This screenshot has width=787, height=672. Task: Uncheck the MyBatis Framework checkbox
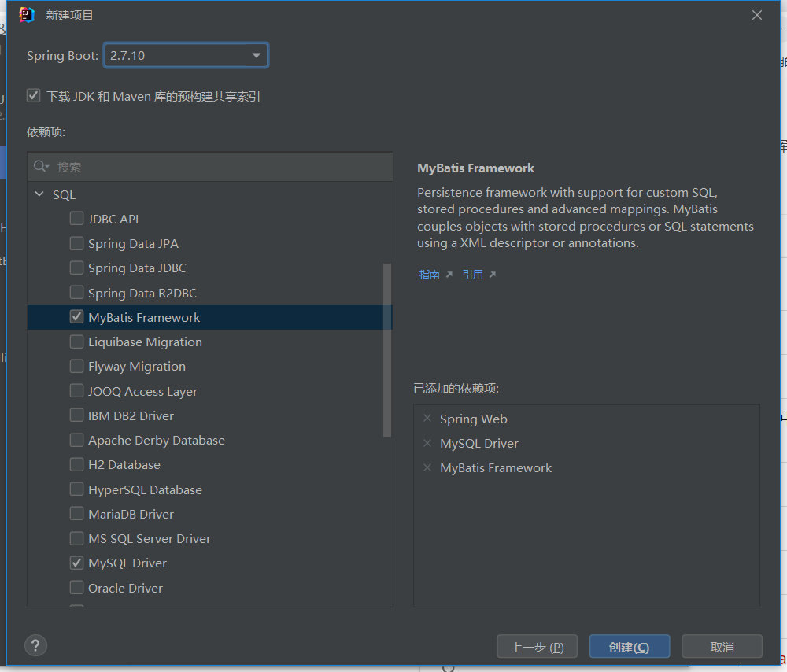coord(76,316)
